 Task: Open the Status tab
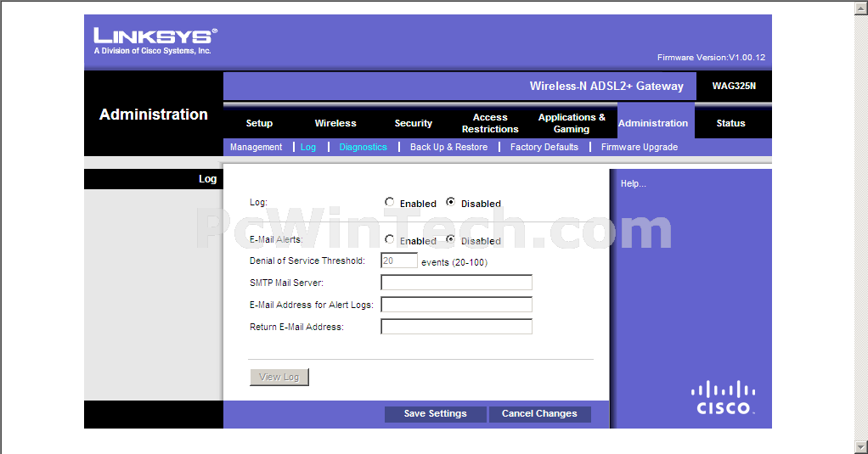[730, 123]
